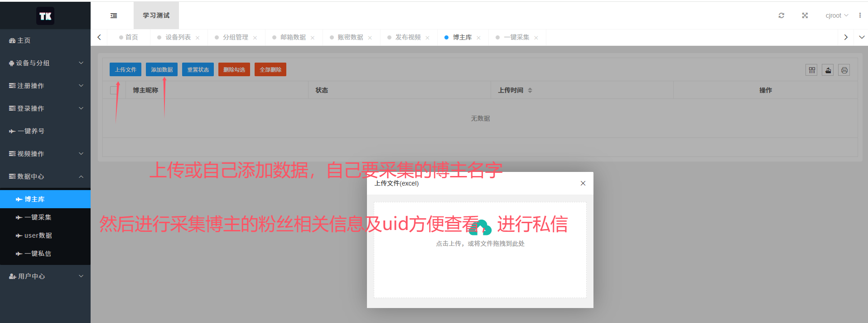
Task: Select the 博主库 tab
Action: 462,37
